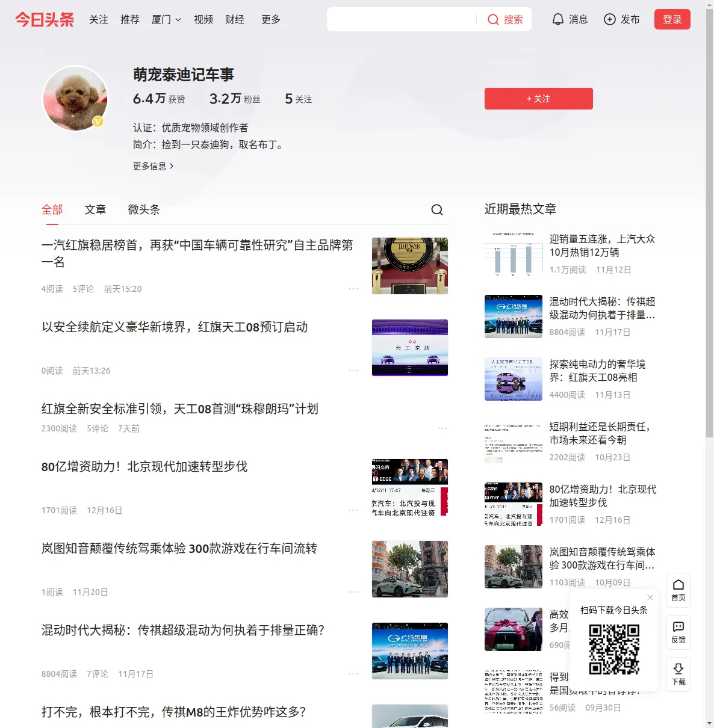
Task: Click the 6.4万 获赞 stat
Action: click(159, 99)
